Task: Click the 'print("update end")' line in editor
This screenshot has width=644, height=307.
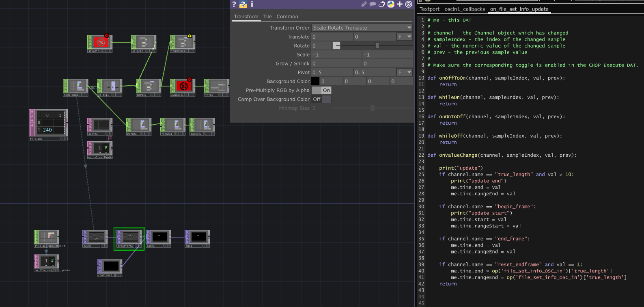Action: coord(478,181)
